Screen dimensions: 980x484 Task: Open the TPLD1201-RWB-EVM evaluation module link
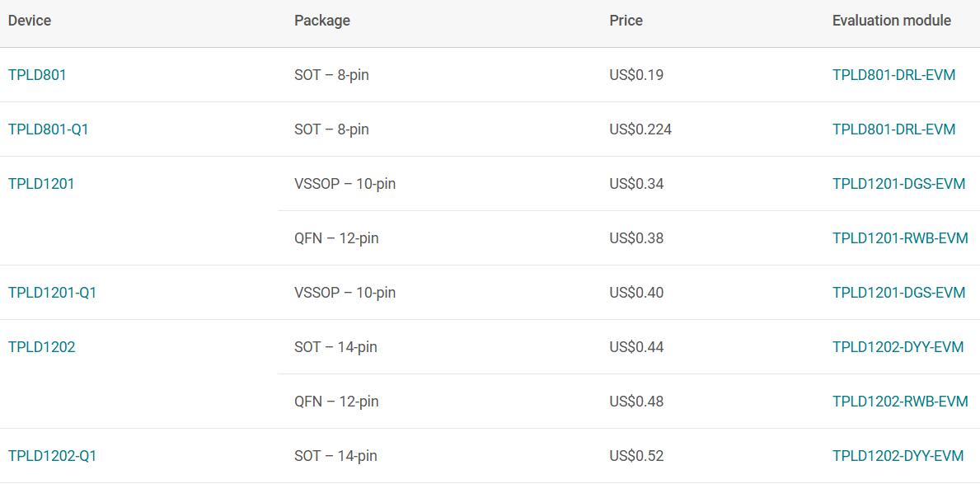click(x=900, y=238)
